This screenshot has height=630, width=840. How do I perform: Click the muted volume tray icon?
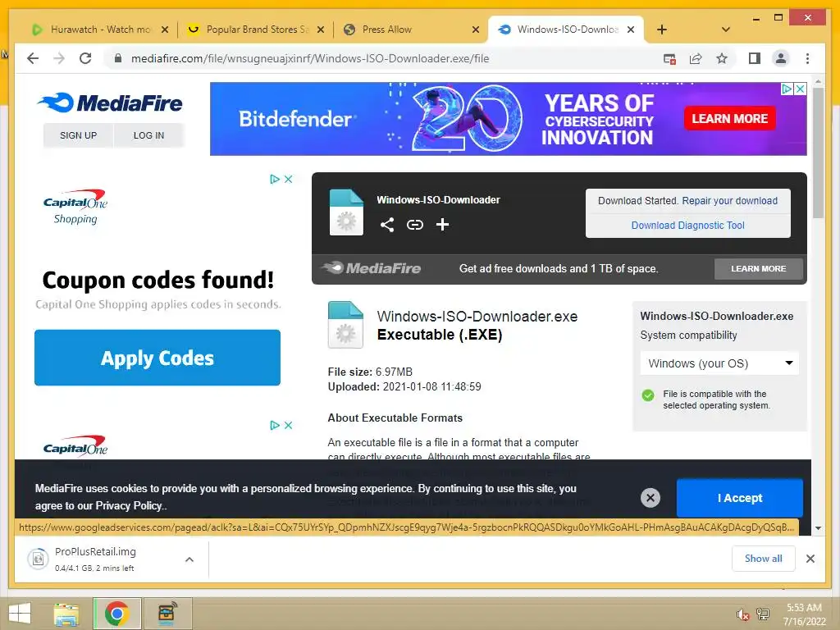(742, 614)
